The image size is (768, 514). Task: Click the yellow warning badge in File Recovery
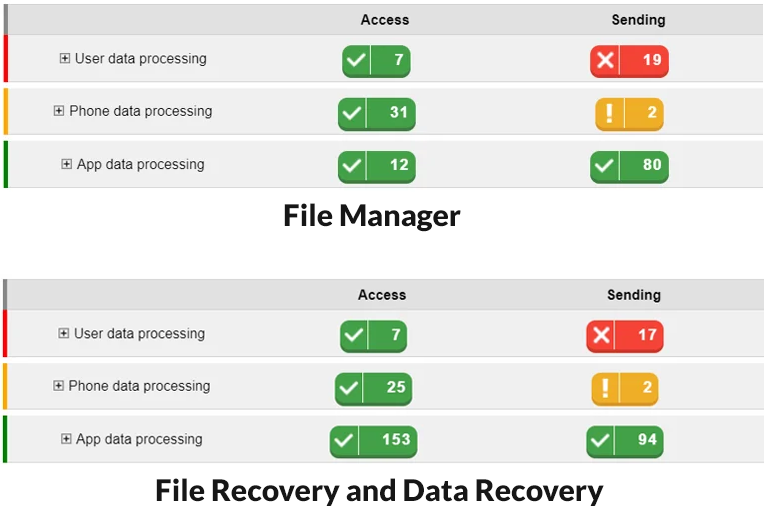pos(624,389)
